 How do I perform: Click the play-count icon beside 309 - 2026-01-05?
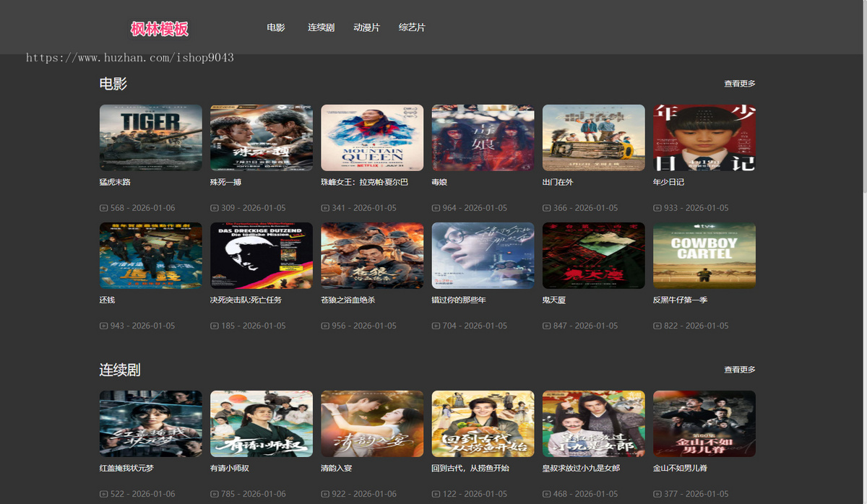click(x=214, y=208)
